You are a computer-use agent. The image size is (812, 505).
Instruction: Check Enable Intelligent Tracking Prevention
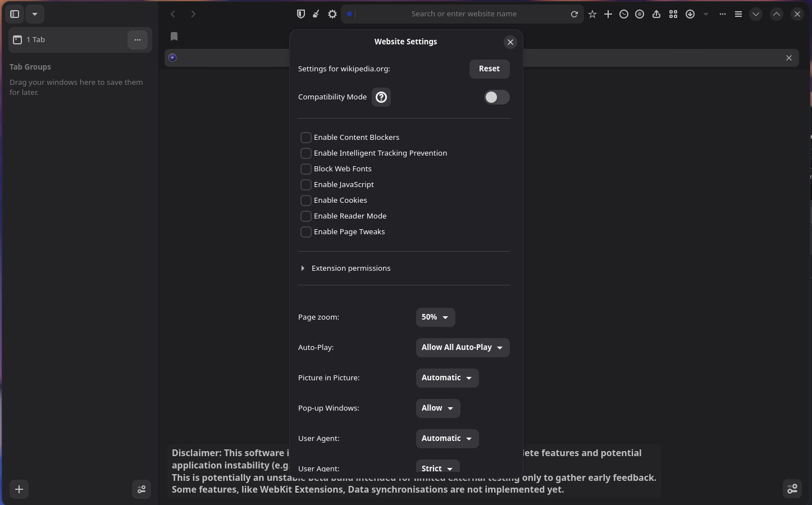[x=306, y=153]
